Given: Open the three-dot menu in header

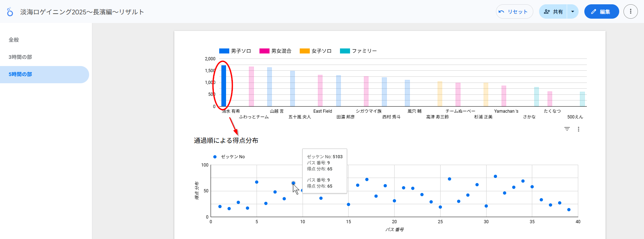Looking at the screenshot, I should pyautogui.click(x=630, y=11).
